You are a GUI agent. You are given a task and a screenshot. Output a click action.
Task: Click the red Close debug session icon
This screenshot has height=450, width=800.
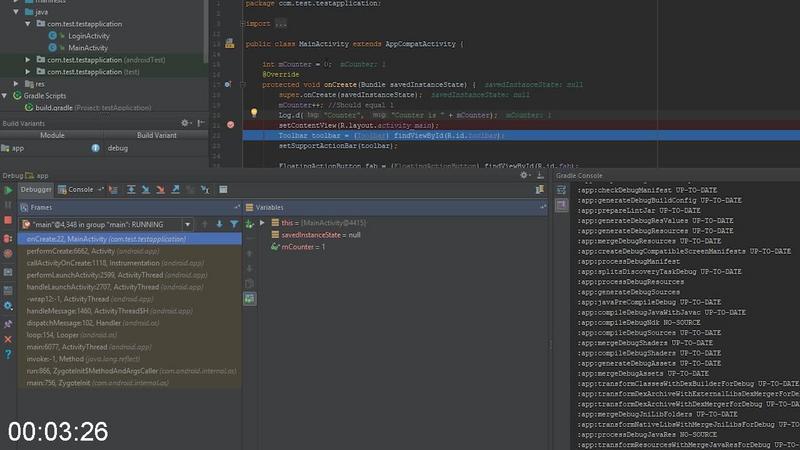coord(8,339)
